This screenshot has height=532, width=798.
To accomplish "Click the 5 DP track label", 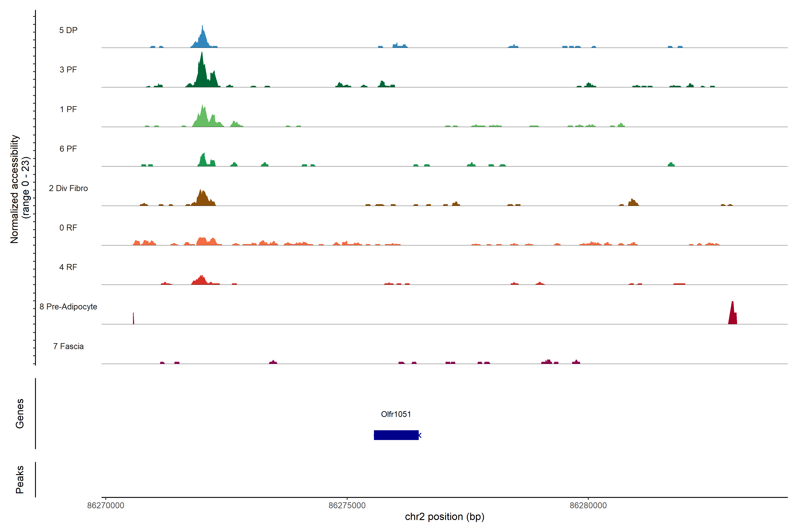I will pyautogui.click(x=68, y=30).
